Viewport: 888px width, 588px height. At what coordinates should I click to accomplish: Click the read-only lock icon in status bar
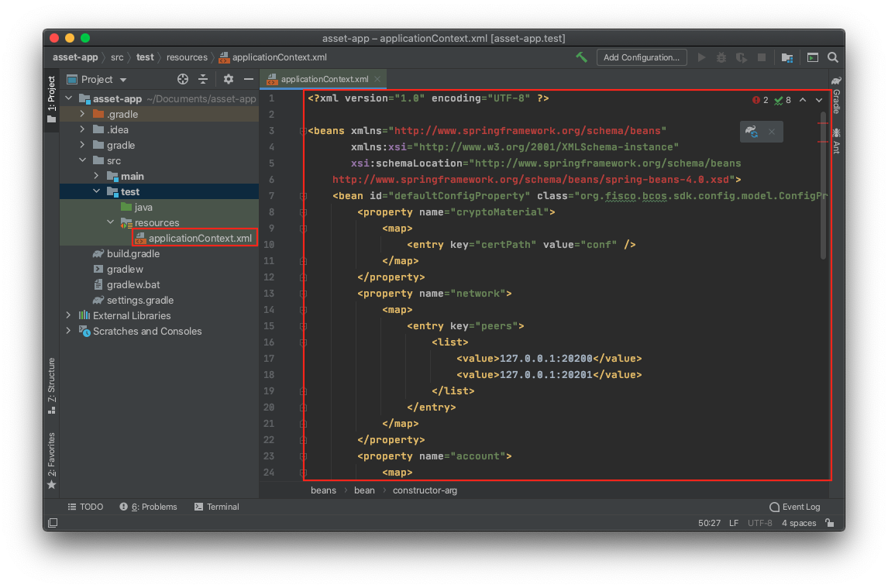pos(830,523)
